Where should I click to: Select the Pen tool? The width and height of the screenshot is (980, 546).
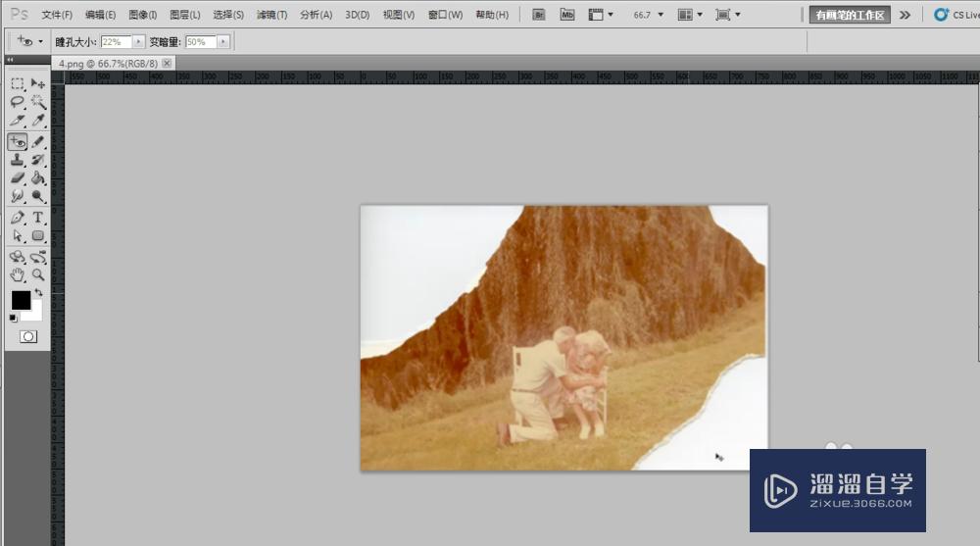(x=18, y=218)
